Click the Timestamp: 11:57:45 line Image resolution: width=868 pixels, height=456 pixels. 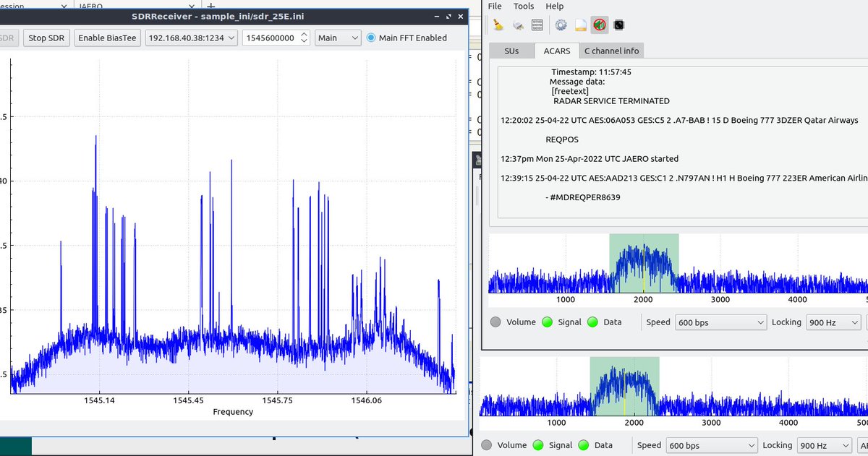tap(592, 72)
